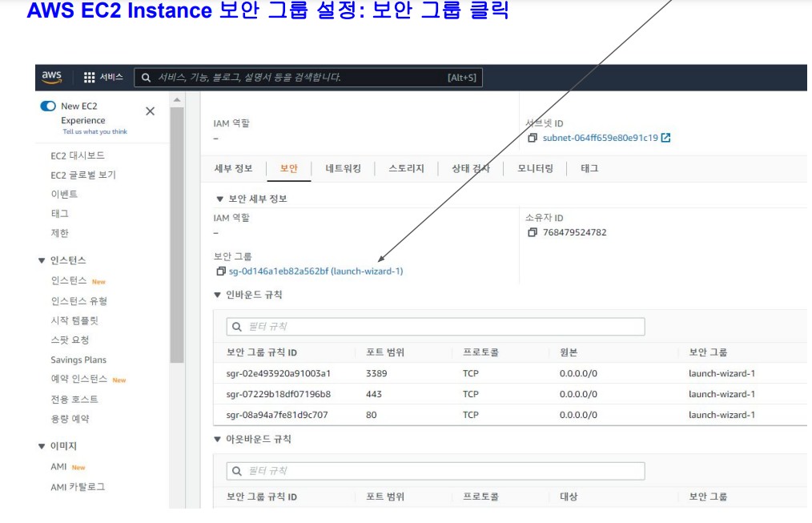Click the top services search field
Viewport: 812px width, 523px height.
point(308,78)
